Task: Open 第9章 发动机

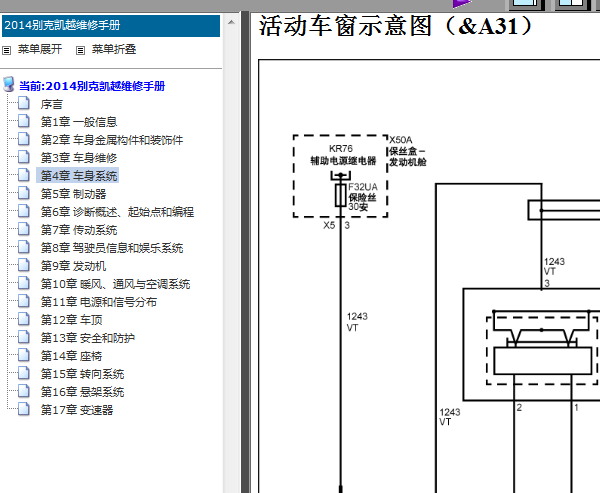Action: pyautogui.click(x=73, y=266)
